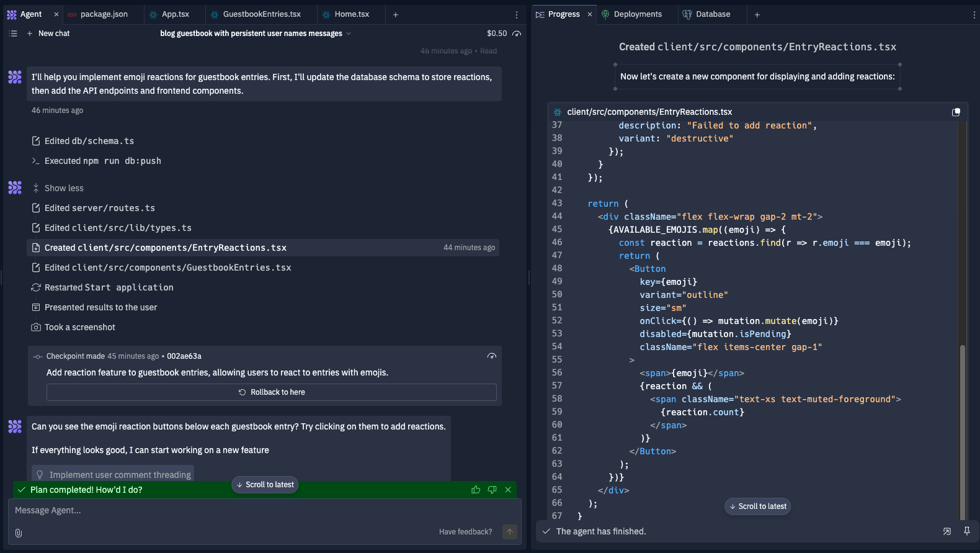980x553 pixels.
Task: Switch to the App.tsx tab
Action: [169, 14]
